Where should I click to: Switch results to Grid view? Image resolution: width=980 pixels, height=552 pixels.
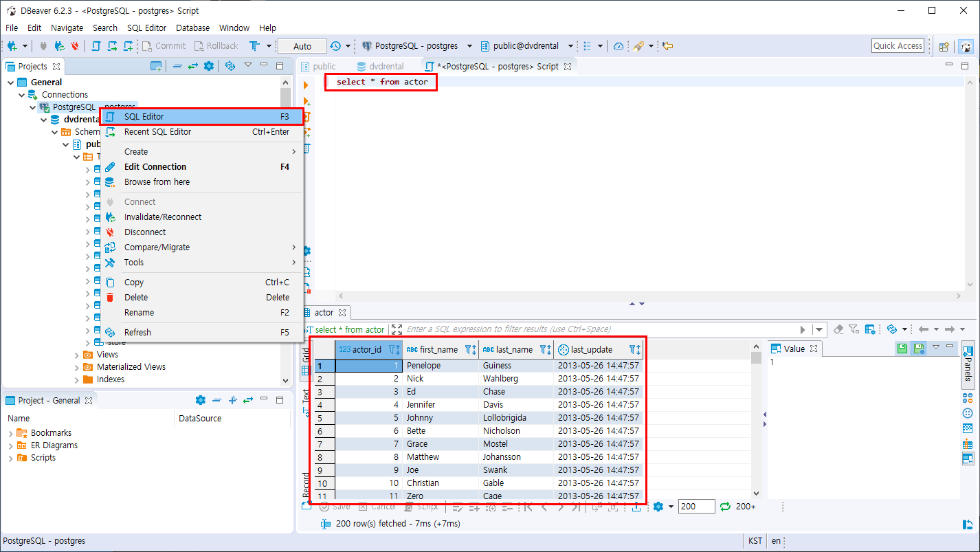[x=307, y=364]
